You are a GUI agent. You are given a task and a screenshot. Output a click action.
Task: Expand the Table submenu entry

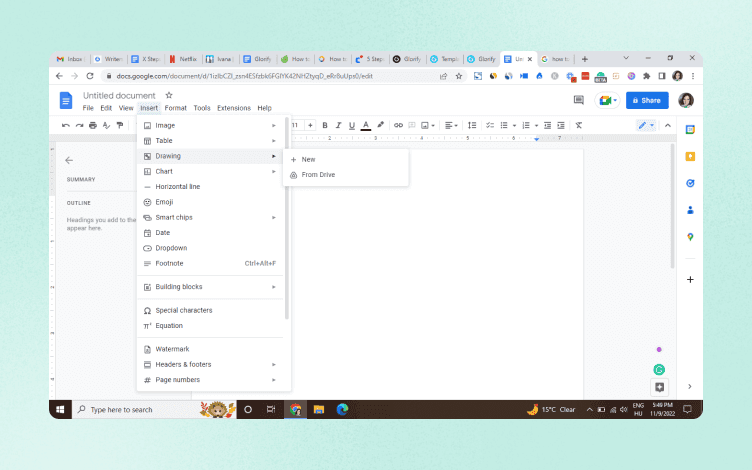point(211,141)
